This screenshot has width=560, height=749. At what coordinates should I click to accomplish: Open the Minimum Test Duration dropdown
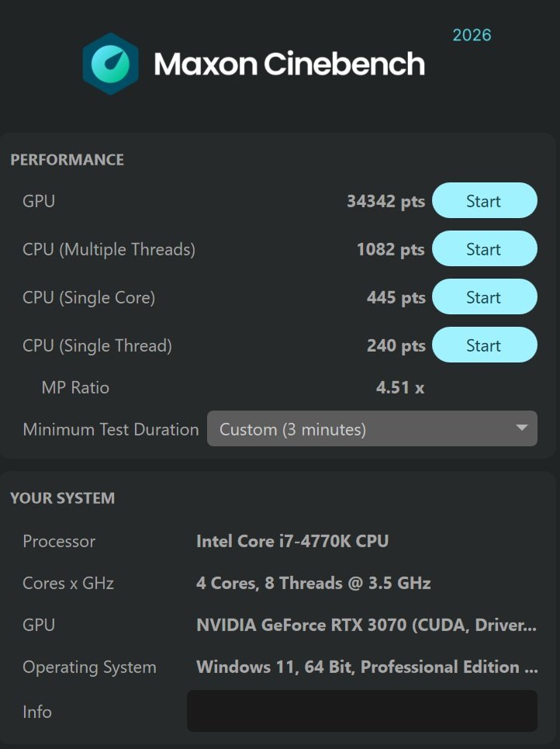coord(371,429)
